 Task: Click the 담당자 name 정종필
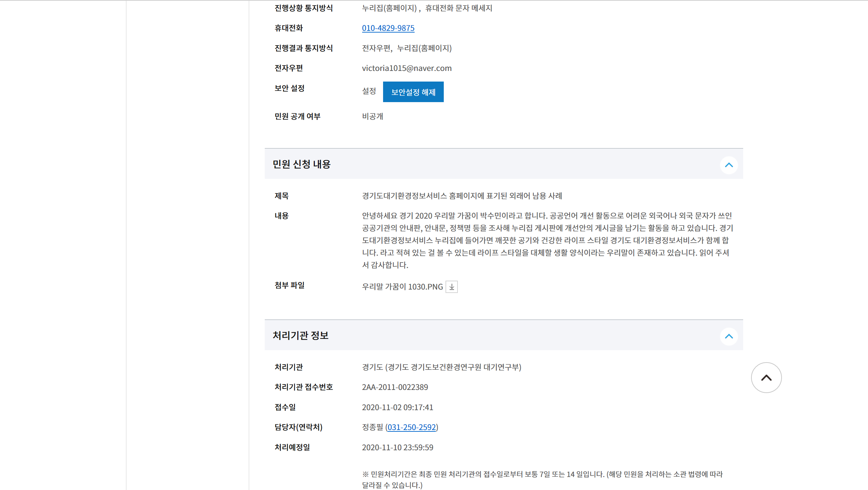pos(372,427)
